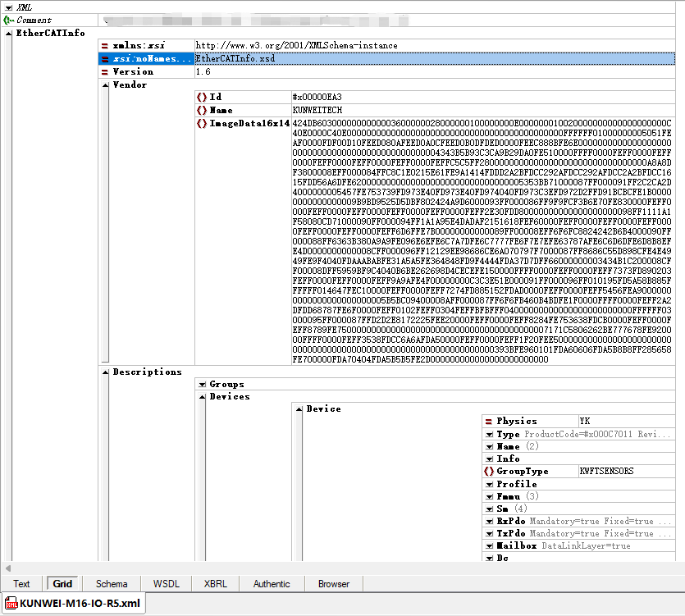
Task: Select the Grid view tab
Action: [x=62, y=584]
